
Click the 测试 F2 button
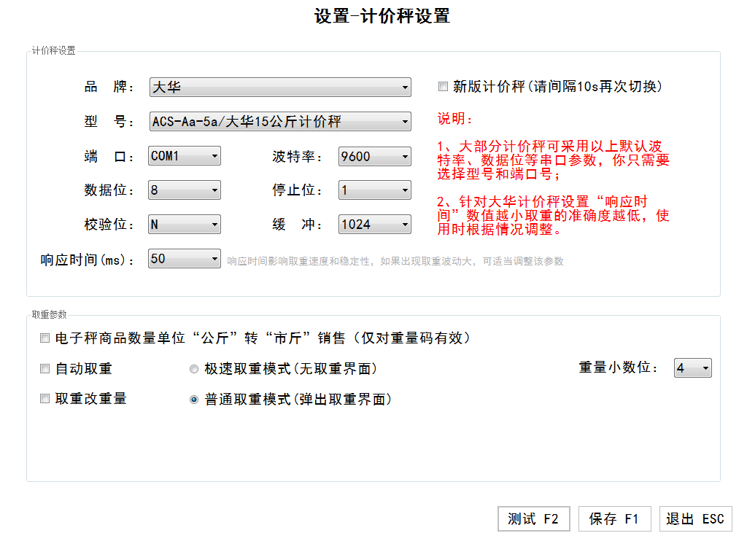point(533,518)
